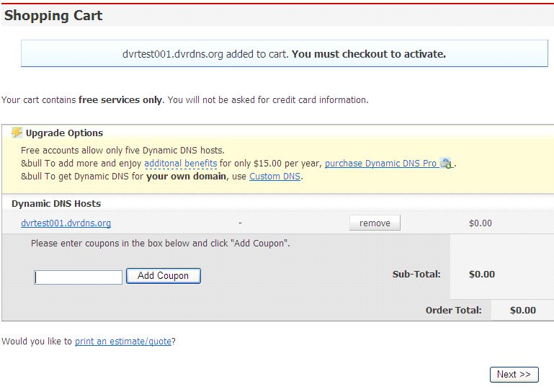Open the print an estimate/quote link

click(x=123, y=341)
